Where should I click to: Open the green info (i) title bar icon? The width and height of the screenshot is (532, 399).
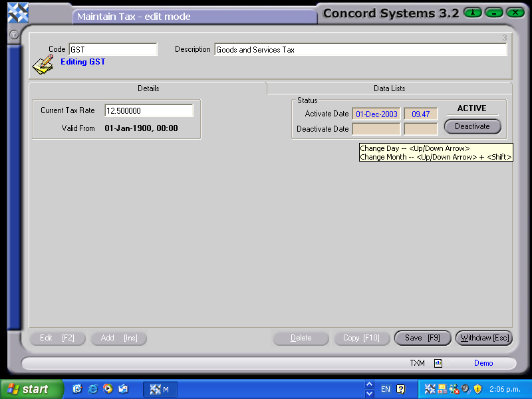[472, 12]
